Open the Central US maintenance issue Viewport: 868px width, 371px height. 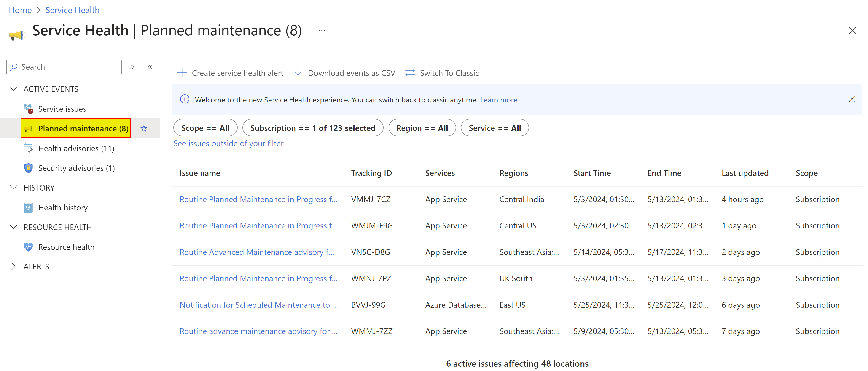(x=258, y=225)
